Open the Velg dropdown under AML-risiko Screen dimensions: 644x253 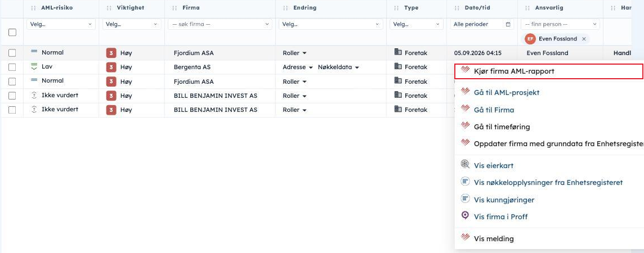point(61,24)
